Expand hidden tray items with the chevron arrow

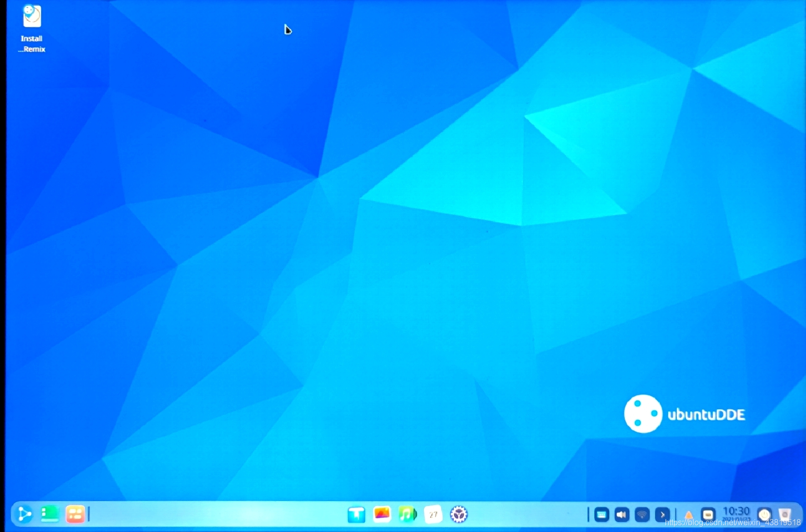pyautogui.click(x=662, y=515)
